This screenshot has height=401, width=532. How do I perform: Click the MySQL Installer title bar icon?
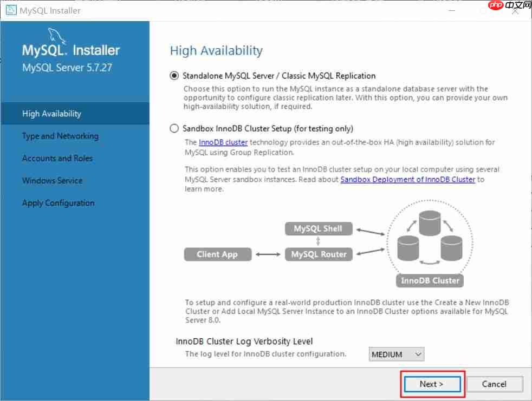(x=11, y=10)
